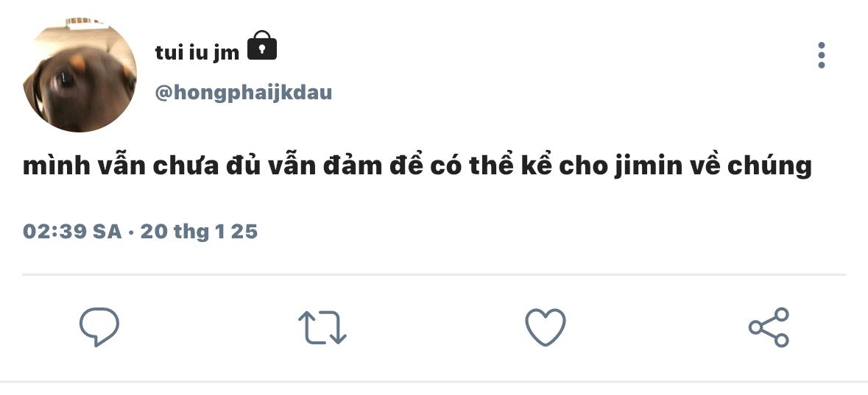This screenshot has width=868, height=395.
Task: Open the reply speech bubble icon
Action: pos(99,327)
